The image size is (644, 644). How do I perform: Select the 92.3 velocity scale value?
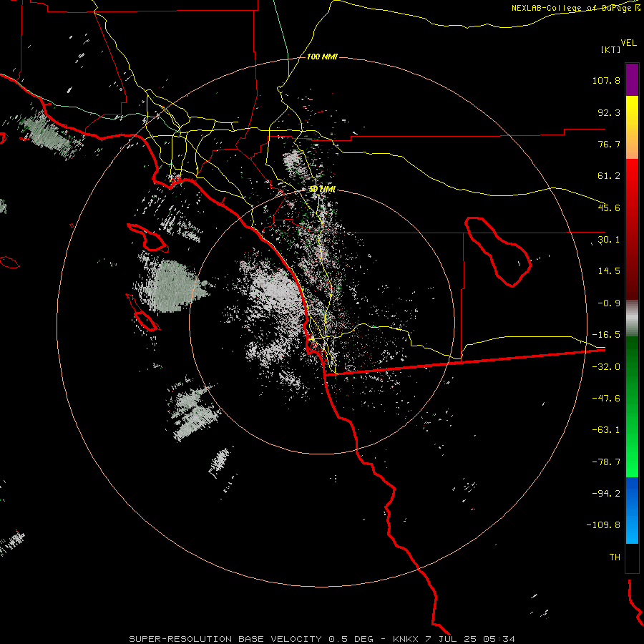(x=609, y=112)
